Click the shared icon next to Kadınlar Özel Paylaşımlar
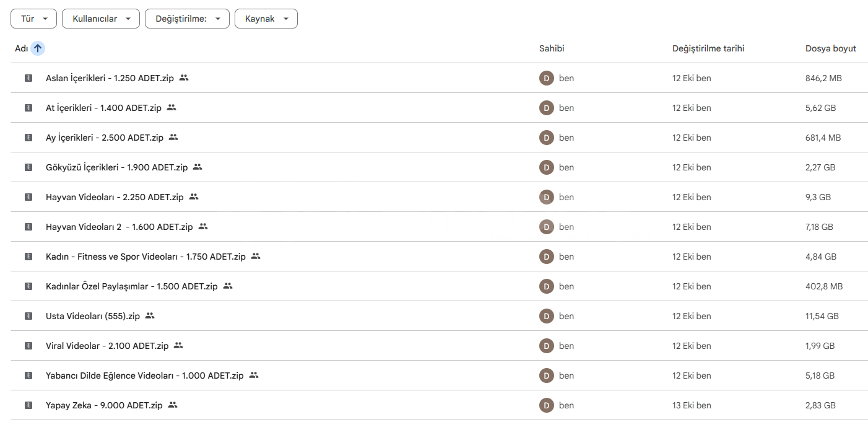 tap(228, 286)
